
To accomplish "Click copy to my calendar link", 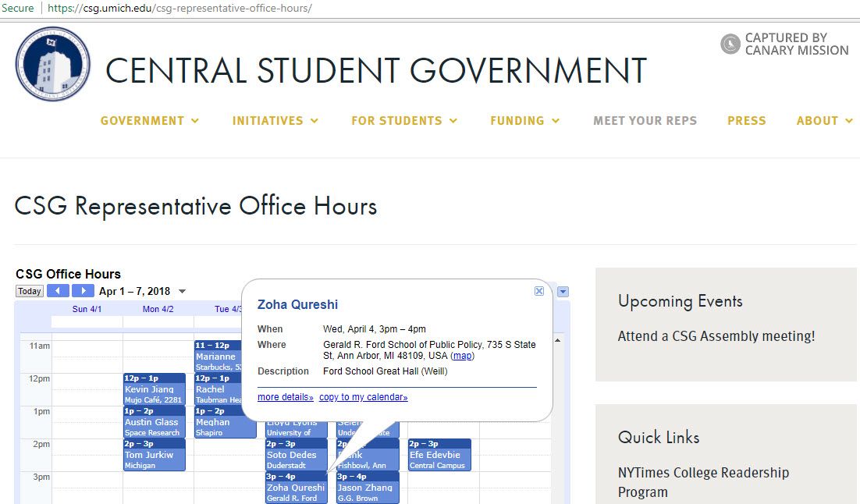I will pyautogui.click(x=363, y=397).
